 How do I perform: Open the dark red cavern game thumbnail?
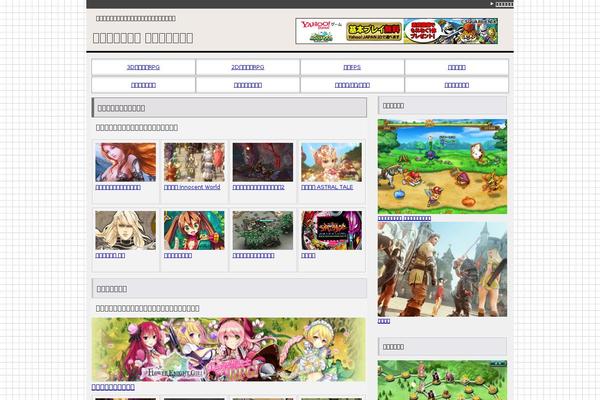[263, 162]
